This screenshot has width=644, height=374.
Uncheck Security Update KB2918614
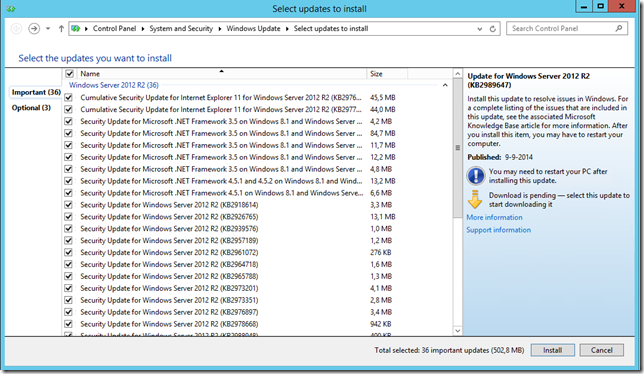pos(68,204)
